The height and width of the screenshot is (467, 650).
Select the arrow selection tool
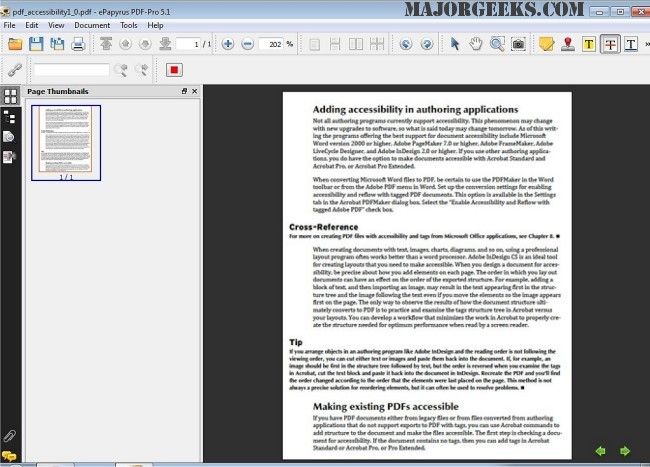coord(455,44)
